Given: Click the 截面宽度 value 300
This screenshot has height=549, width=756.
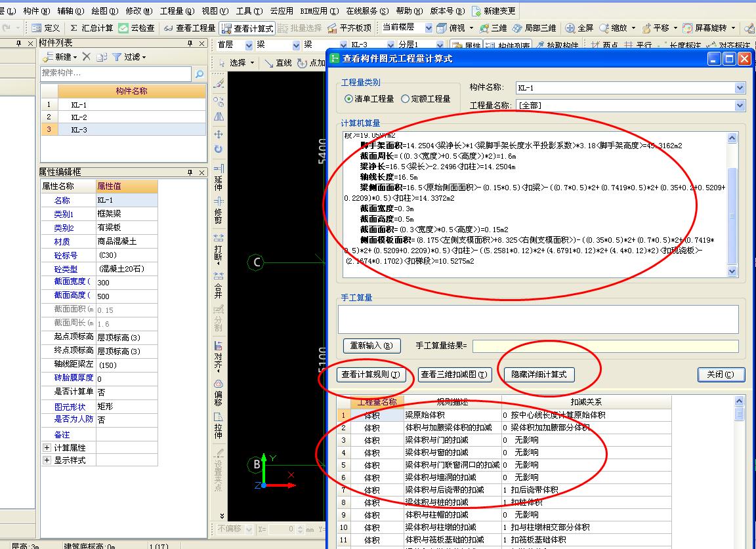Looking at the screenshot, I should pos(127,283).
